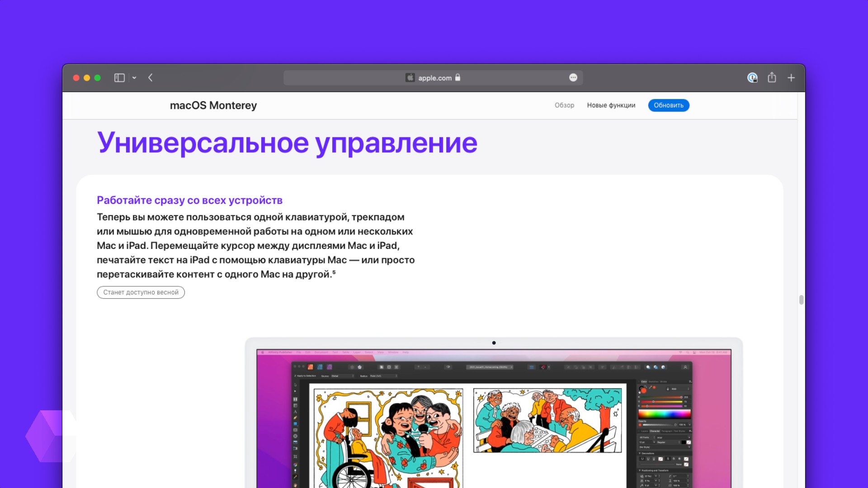Click the lock icon in address bar

[458, 77]
